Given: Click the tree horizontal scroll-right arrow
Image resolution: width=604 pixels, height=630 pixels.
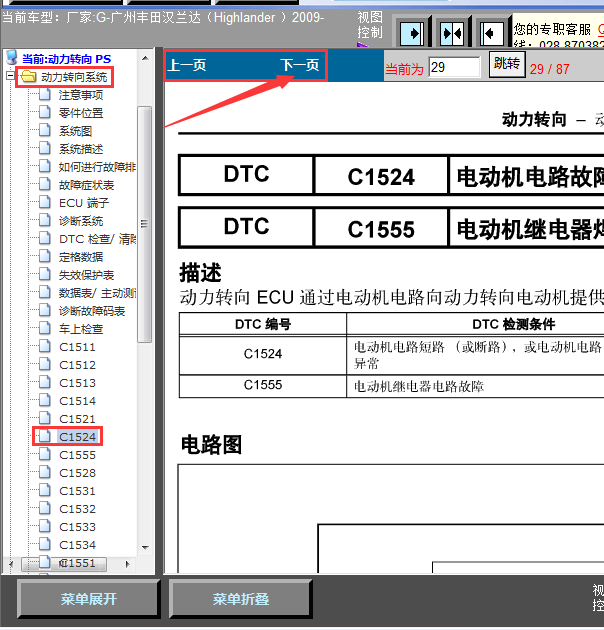Looking at the screenshot, I should point(127,564).
